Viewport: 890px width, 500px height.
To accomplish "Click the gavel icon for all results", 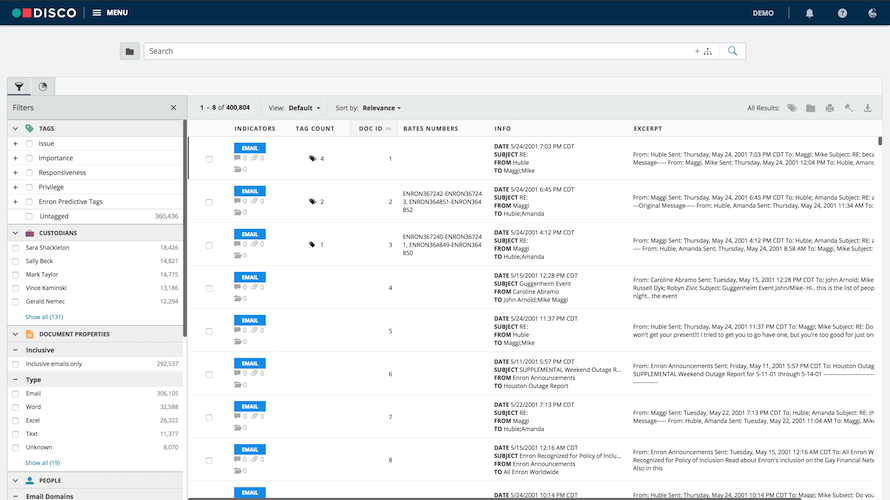I will (x=849, y=108).
